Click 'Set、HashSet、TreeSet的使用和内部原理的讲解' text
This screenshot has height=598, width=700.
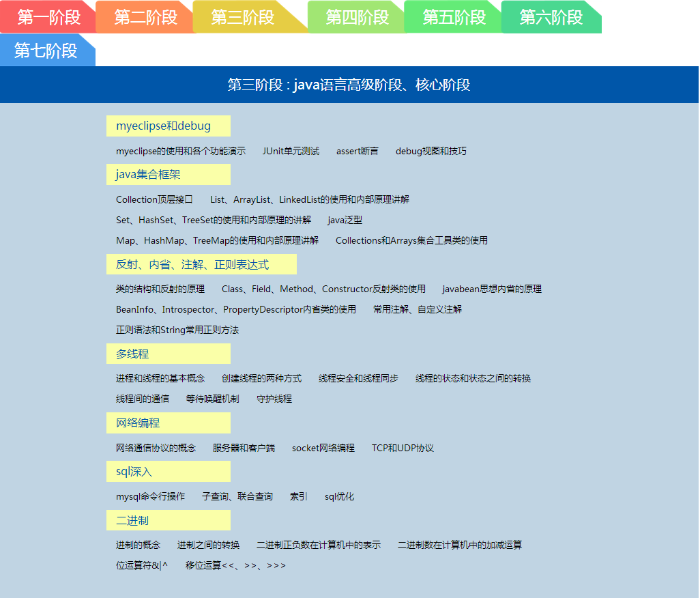[x=214, y=220]
